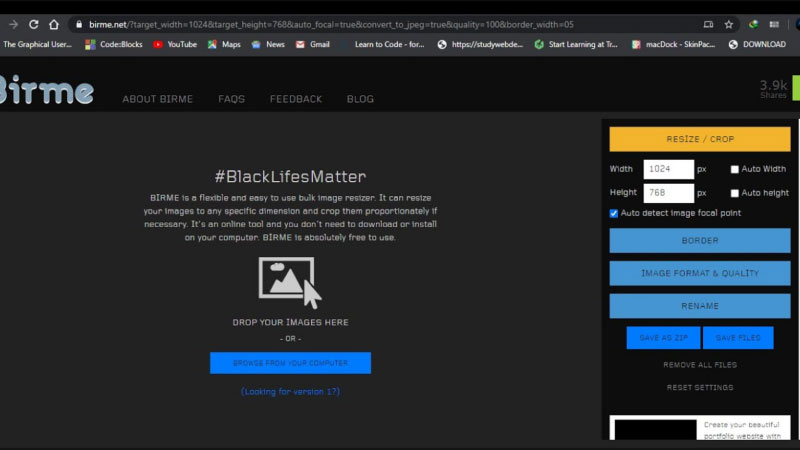The width and height of the screenshot is (800, 450).
Task: Open The Graphical User... bookmark
Action: tap(37, 44)
